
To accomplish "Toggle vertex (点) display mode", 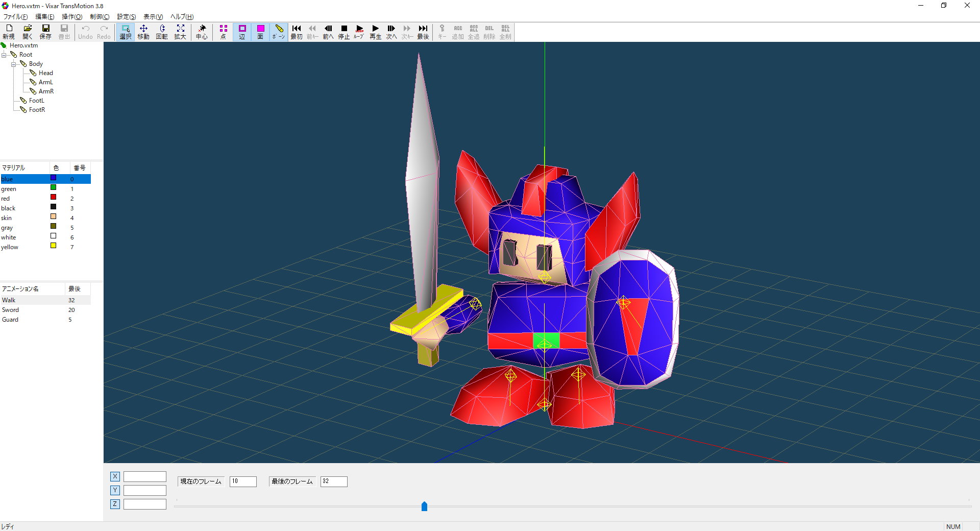I will pyautogui.click(x=223, y=32).
